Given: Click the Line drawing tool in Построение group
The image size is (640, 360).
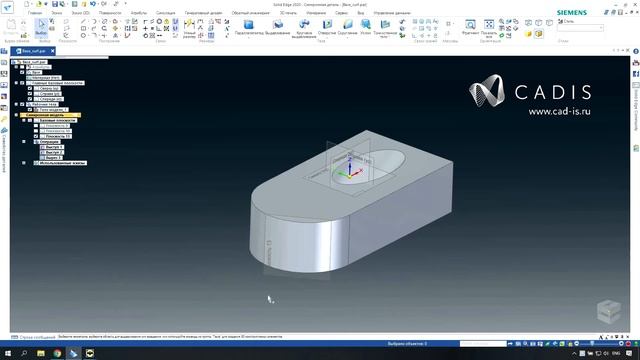Looking at the screenshot, I should (83, 21).
